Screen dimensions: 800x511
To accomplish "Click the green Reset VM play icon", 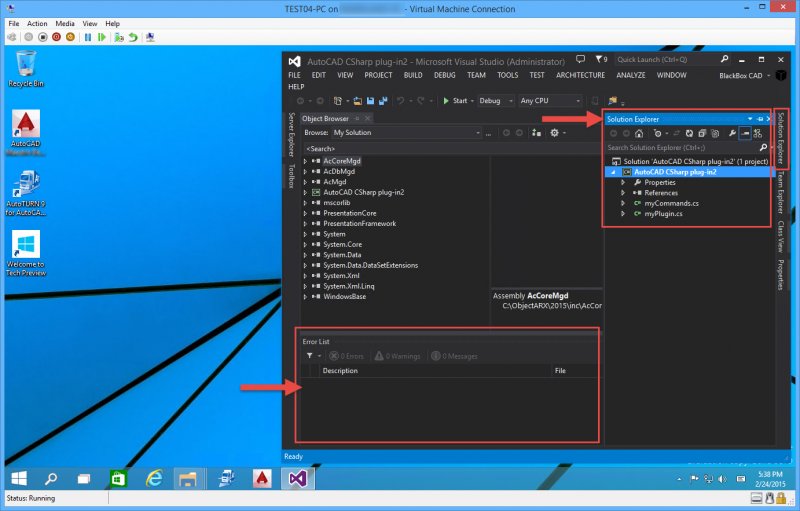I will tap(102, 37).
